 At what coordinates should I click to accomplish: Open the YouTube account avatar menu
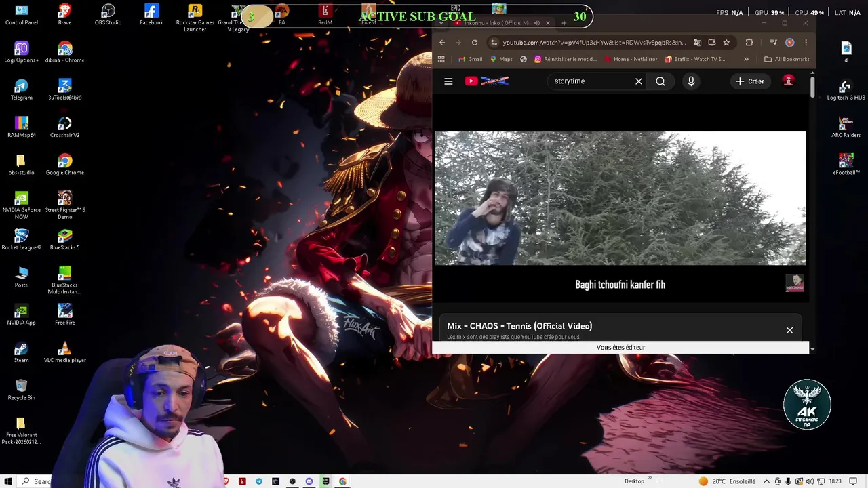click(x=788, y=81)
